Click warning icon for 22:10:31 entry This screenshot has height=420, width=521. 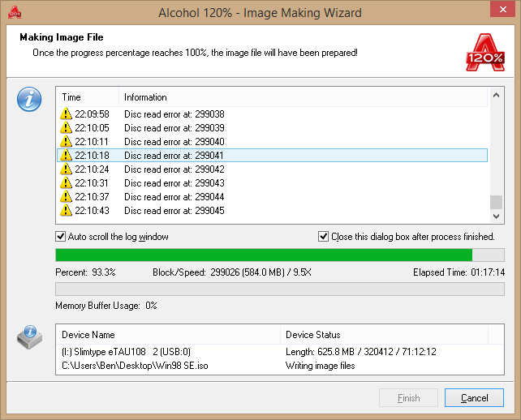point(66,182)
